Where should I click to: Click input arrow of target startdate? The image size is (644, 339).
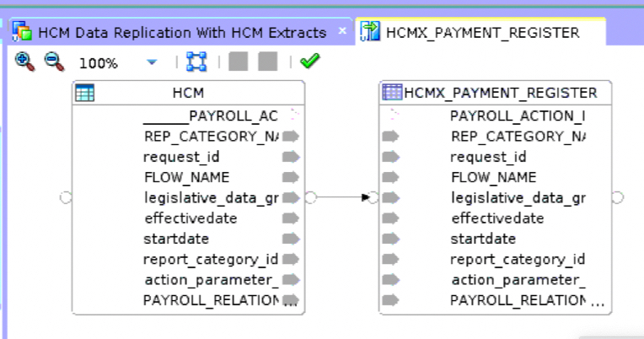click(390, 239)
